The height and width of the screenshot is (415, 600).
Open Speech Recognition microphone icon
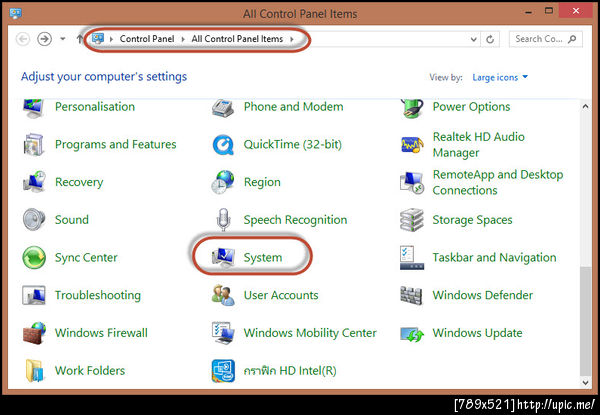click(x=223, y=220)
